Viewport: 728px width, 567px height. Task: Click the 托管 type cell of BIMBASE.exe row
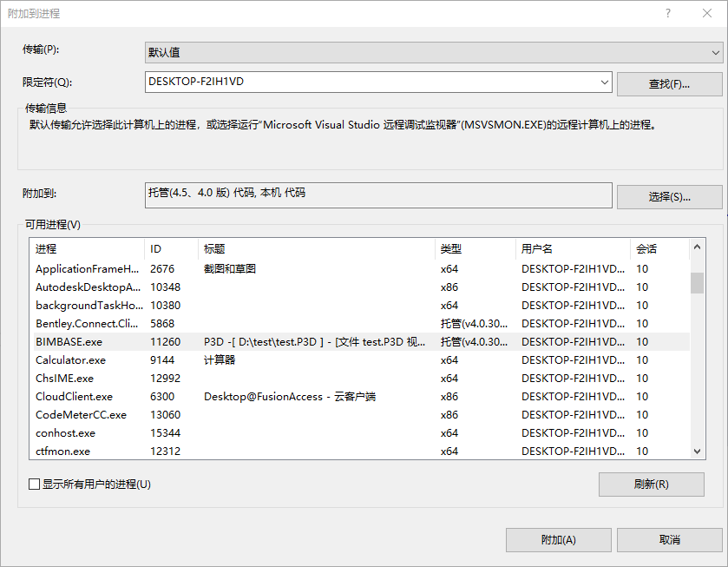(474, 342)
